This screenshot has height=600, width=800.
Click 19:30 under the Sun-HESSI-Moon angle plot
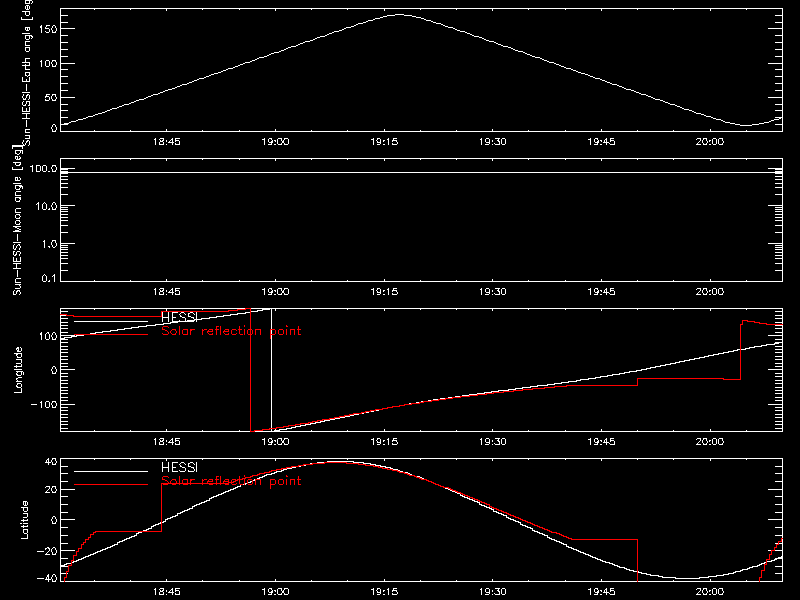[492, 292]
